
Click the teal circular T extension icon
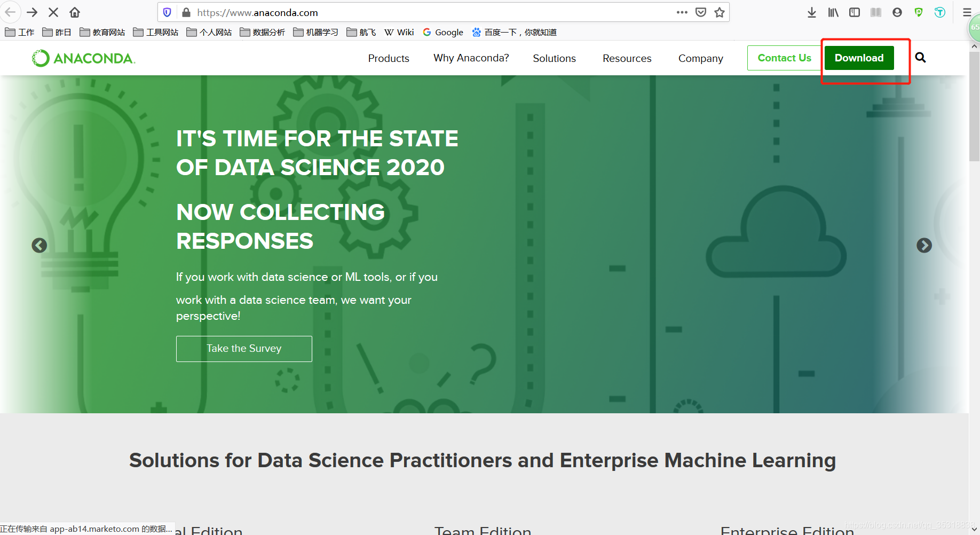click(x=940, y=12)
